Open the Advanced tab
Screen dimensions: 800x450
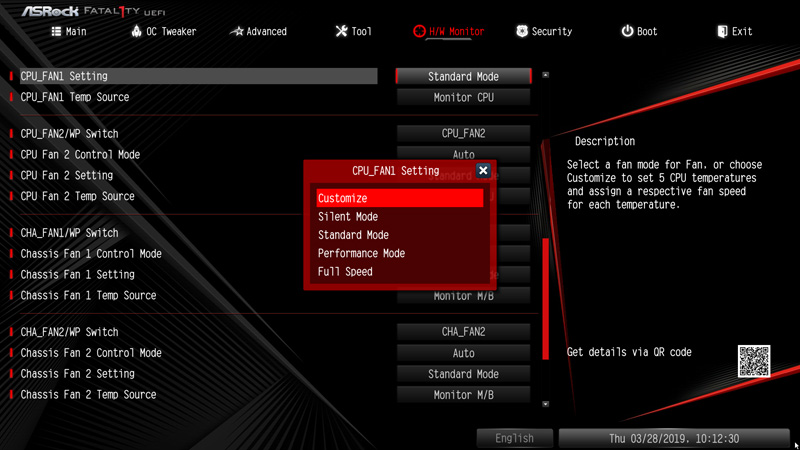(259, 32)
